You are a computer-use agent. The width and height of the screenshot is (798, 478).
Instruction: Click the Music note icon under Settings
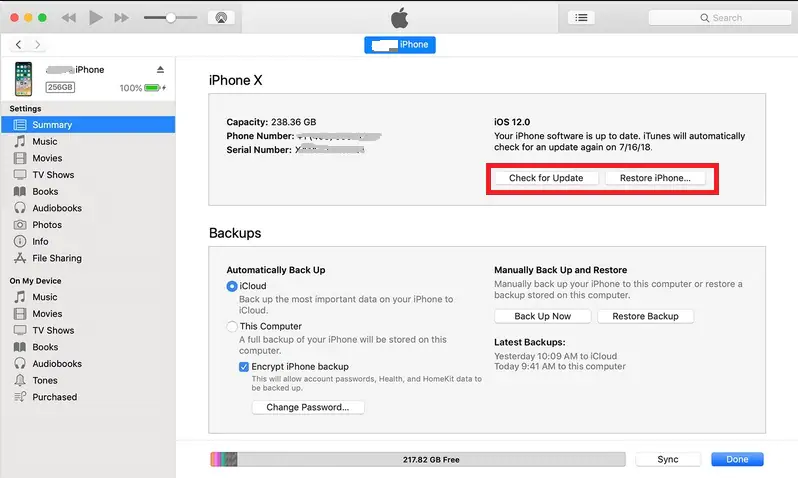20,142
